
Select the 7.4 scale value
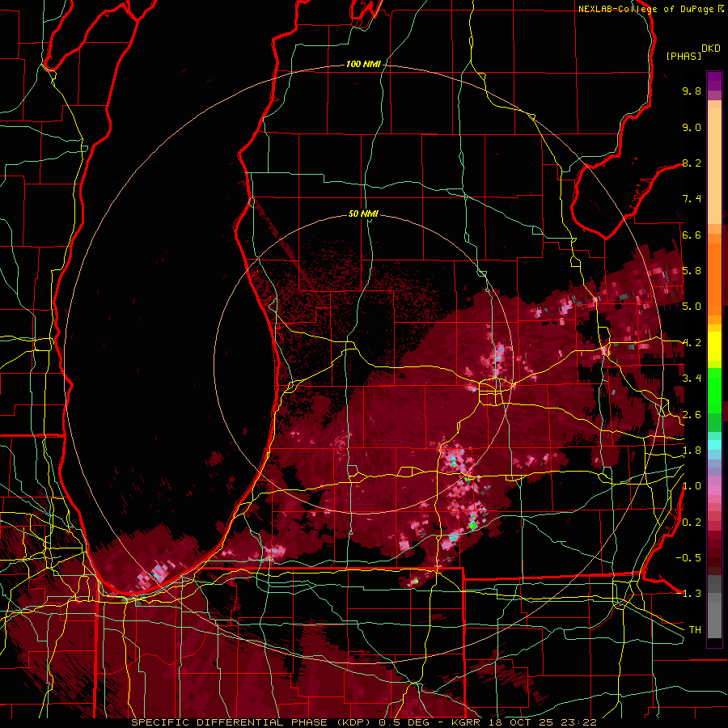tap(692, 199)
